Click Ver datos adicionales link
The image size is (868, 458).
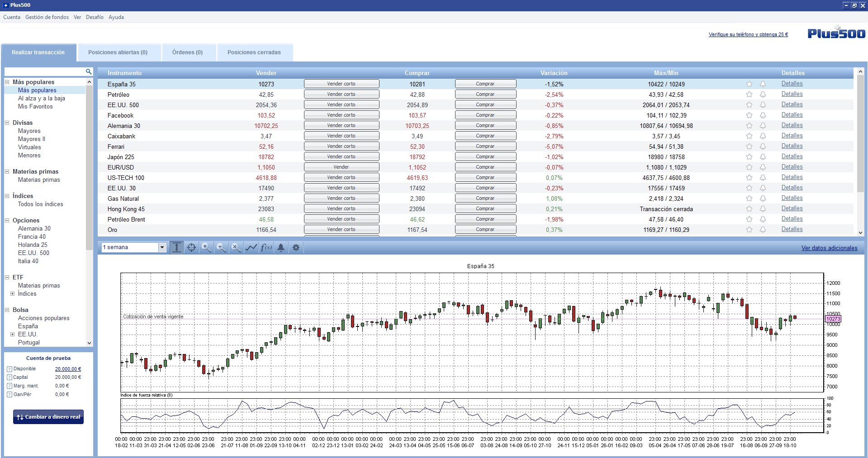tap(829, 248)
